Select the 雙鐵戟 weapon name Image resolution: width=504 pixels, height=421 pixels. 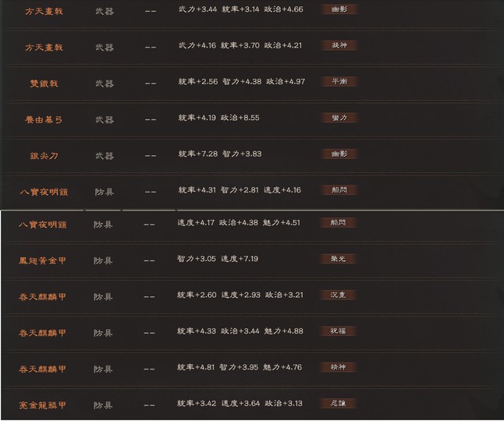tap(44, 84)
